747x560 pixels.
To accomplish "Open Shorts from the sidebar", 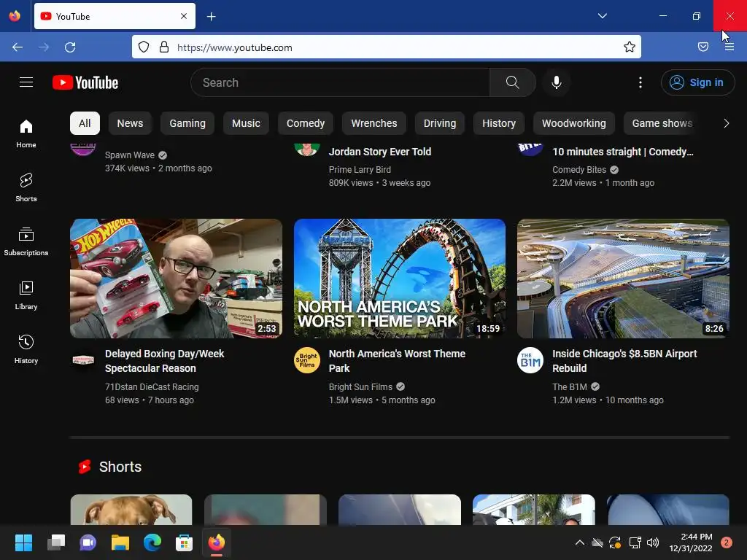I will (26, 187).
